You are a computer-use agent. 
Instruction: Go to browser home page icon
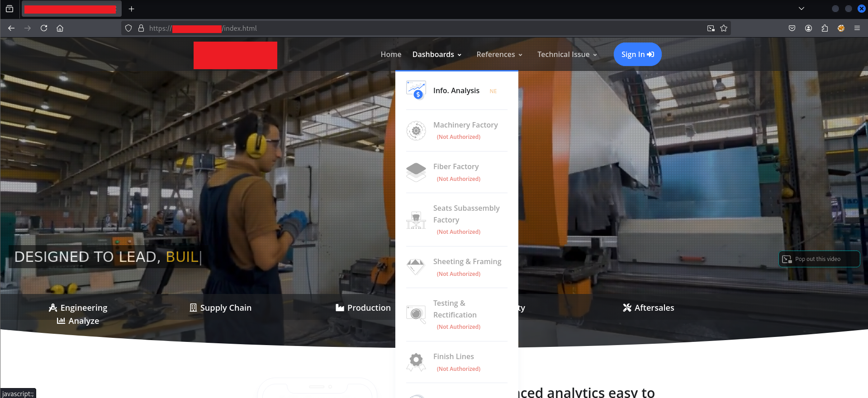[x=60, y=28]
